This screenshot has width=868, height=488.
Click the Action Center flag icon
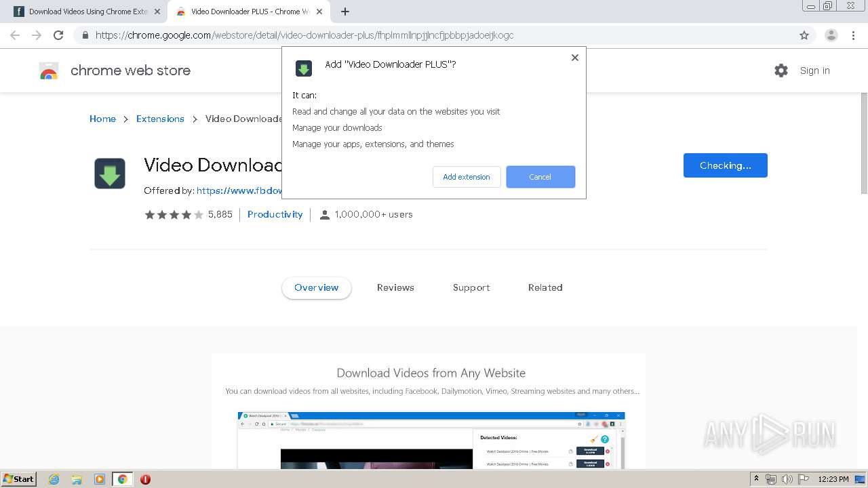coord(804,479)
